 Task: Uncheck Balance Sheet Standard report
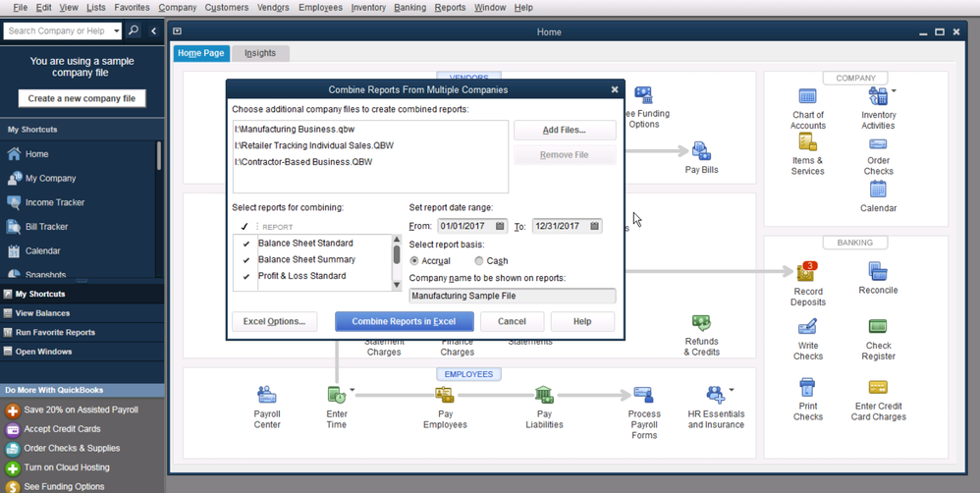[245, 244]
